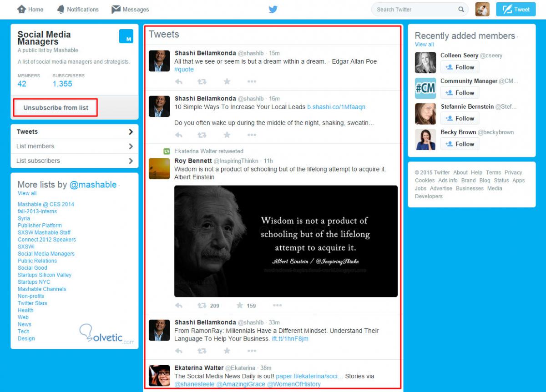Image resolution: width=546 pixels, height=392 pixels.
Task: Favorite the Einstein tweet showing 159
Action: (240, 306)
